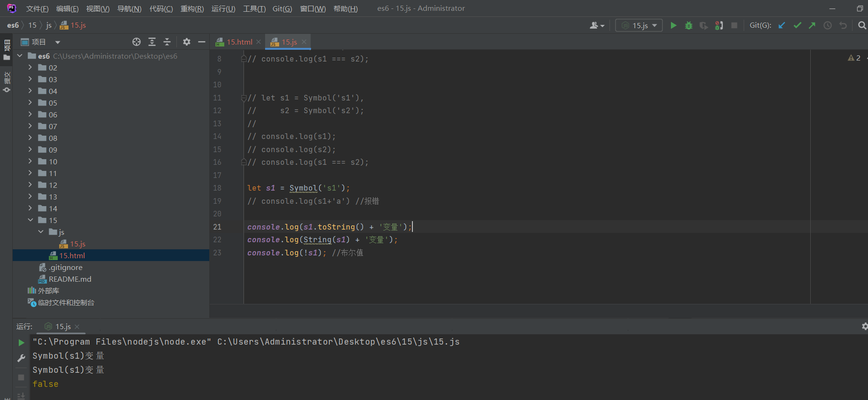Open the 重构(R) menu

click(192, 9)
